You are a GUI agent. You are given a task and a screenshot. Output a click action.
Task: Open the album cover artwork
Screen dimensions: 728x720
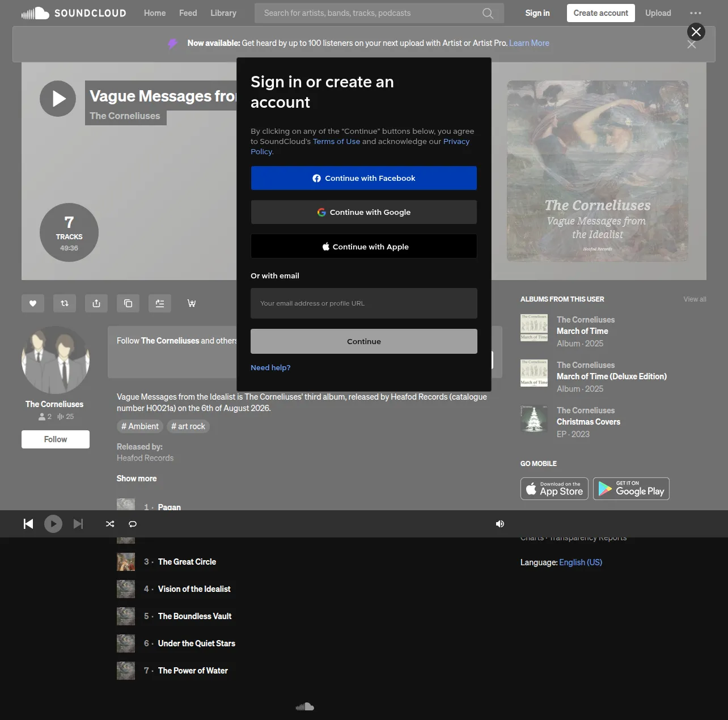pyautogui.click(x=598, y=171)
